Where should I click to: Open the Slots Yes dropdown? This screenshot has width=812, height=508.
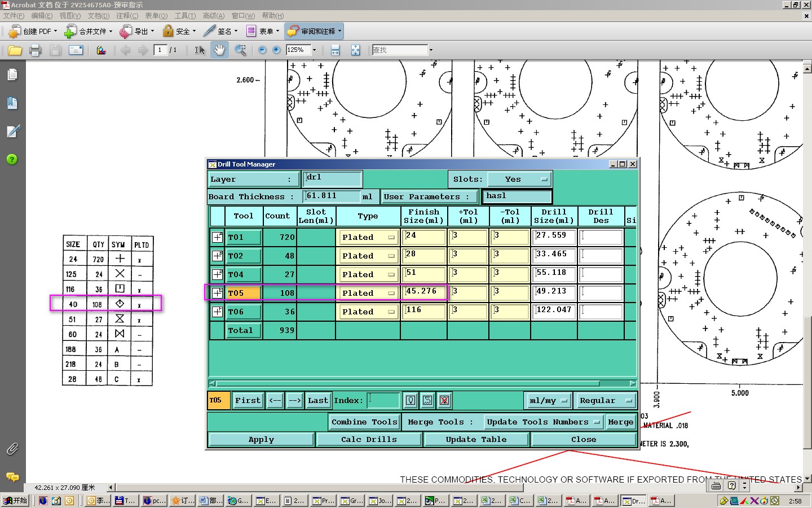point(519,179)
